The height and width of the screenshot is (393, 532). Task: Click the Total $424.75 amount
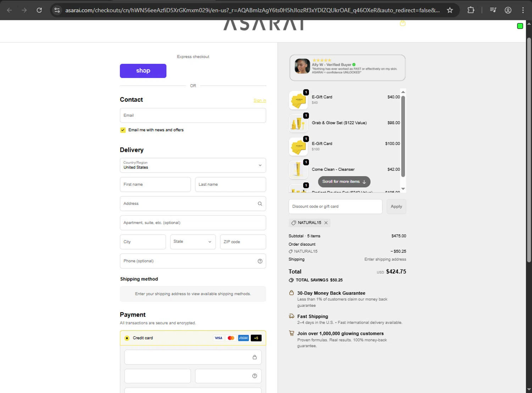[x=396, y=272]
